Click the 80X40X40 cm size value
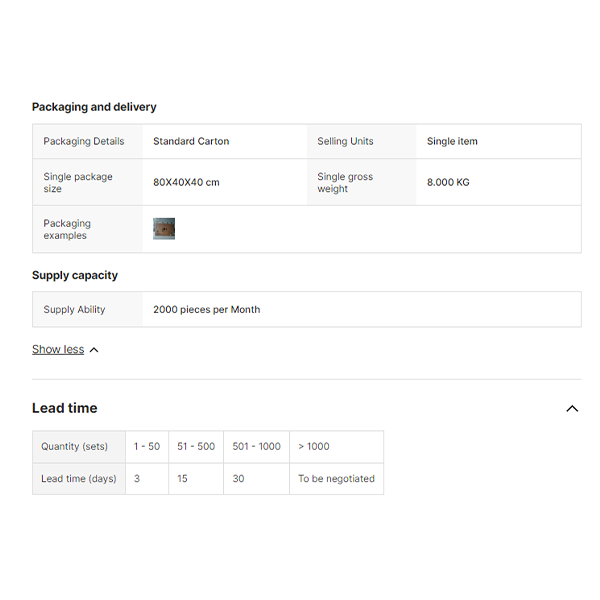The height and width of the screenshot is (600, 600). tap(186, 183)
